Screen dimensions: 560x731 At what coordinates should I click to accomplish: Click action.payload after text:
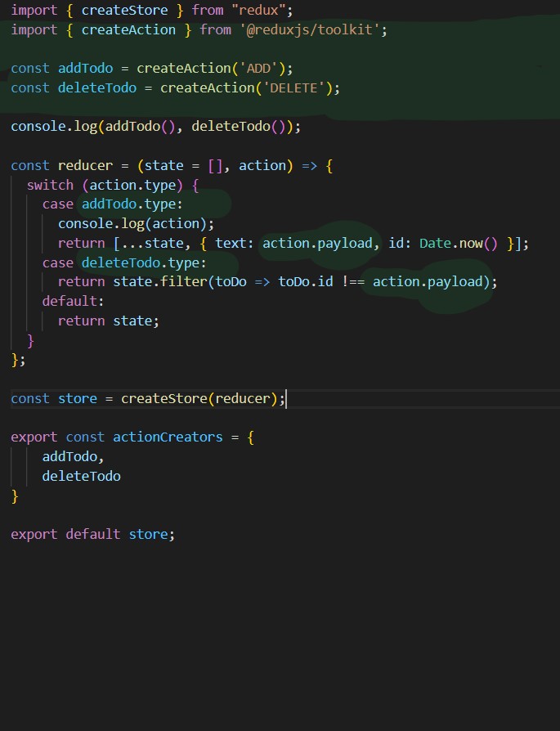click(x=317, y=244)
